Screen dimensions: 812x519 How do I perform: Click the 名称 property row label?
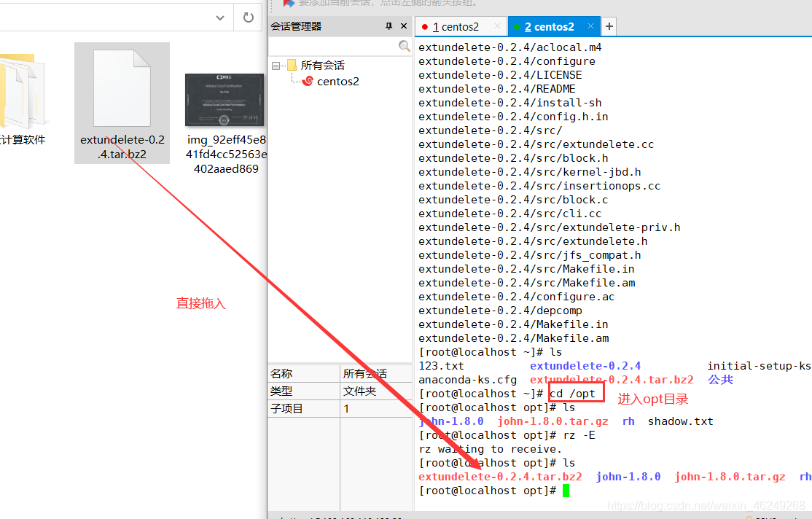point(281,373)
